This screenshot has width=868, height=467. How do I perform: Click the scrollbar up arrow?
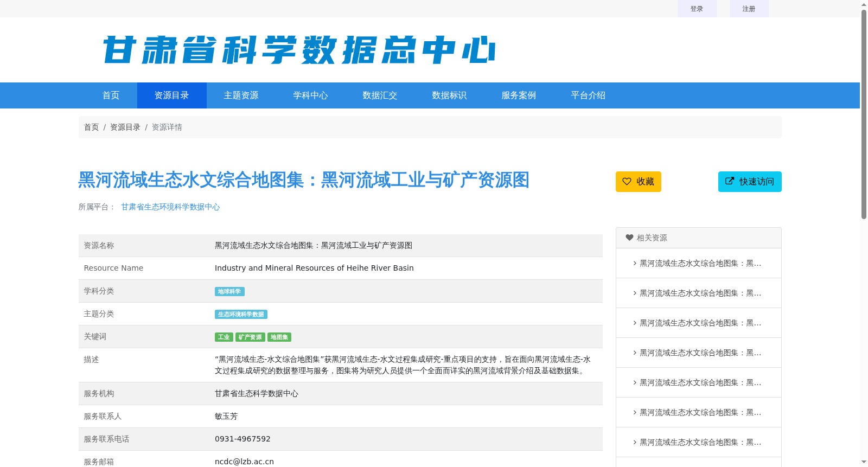point(864,4)
